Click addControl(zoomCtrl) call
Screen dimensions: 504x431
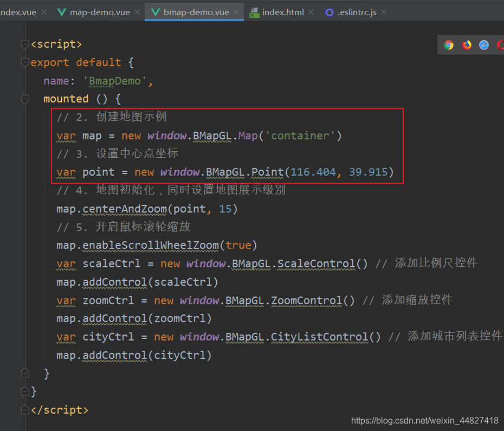click(147, 318)
